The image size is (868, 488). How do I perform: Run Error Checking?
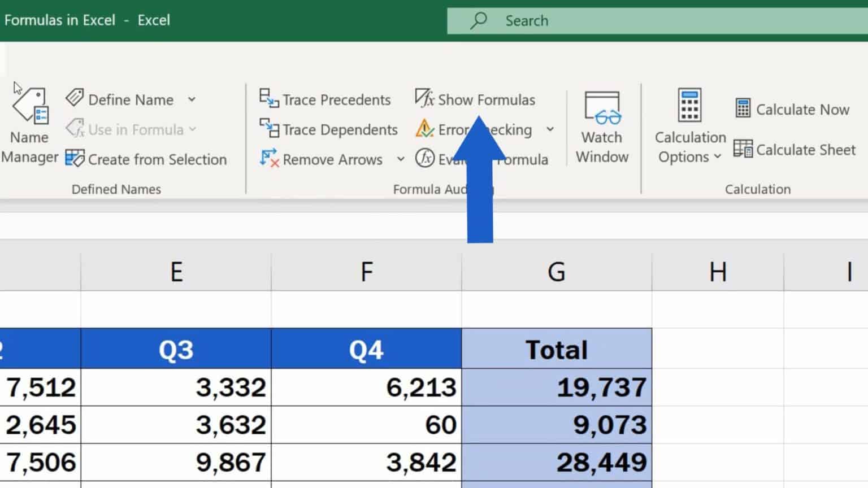click(x=476, y=129)
